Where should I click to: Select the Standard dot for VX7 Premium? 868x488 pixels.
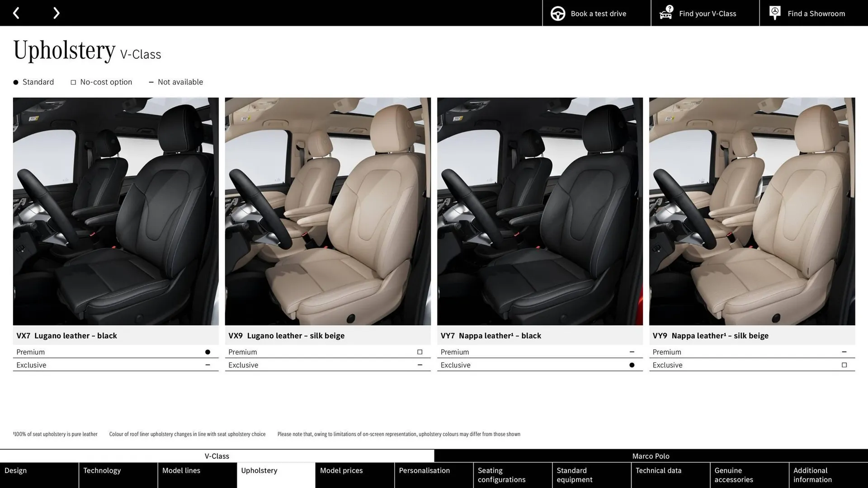[208, 352]
